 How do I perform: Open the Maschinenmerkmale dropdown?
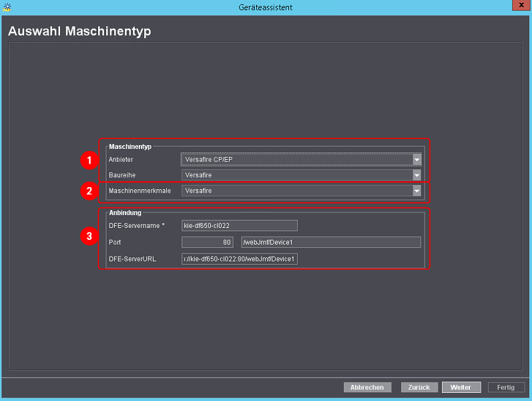(x=301, y=191)
